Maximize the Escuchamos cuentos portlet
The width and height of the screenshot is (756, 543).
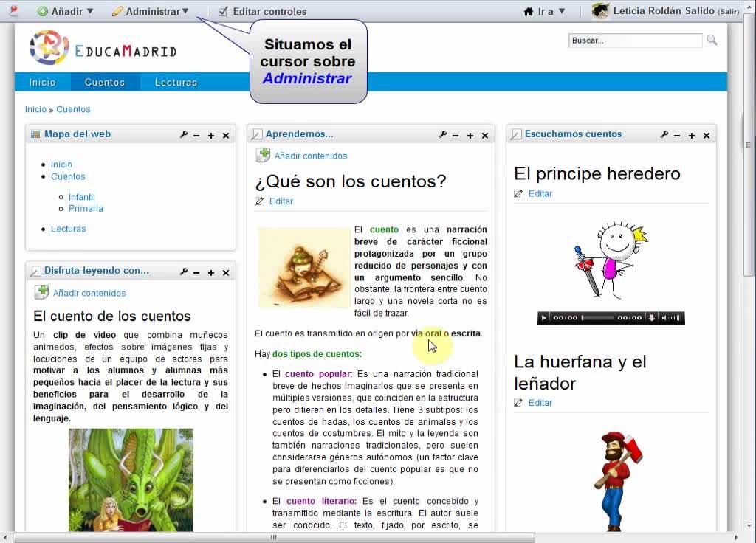[691, 136]
